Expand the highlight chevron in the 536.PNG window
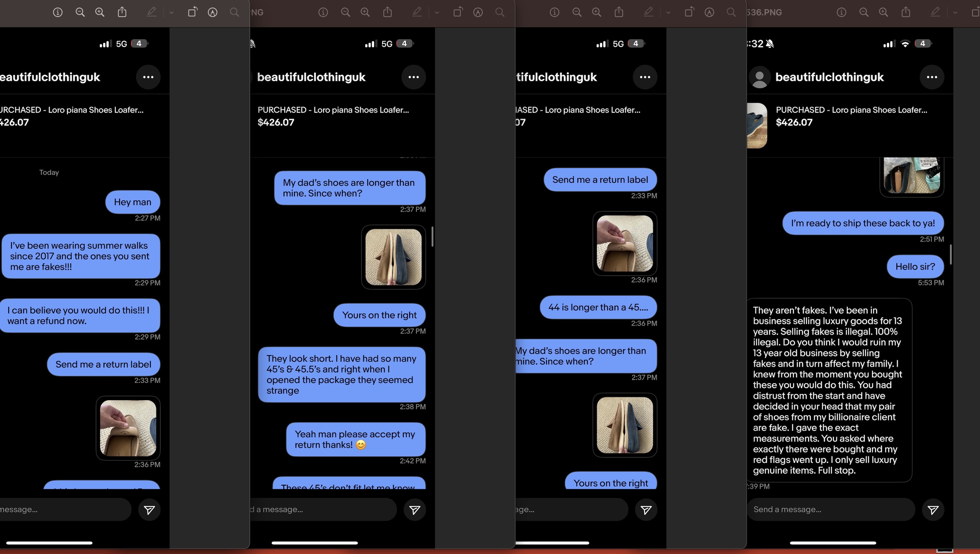The width and height of the screenshot is (980, 554). 955,12
